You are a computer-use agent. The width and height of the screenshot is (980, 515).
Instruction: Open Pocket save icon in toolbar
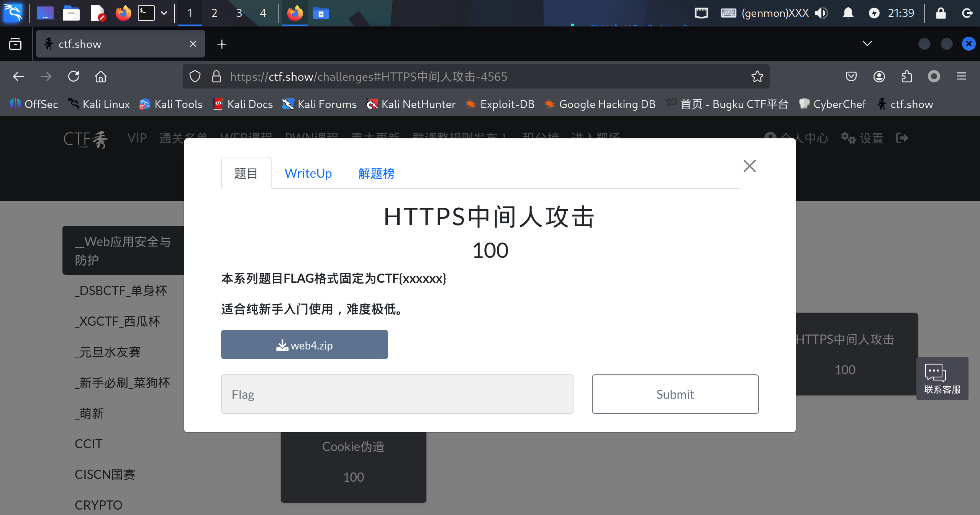pos(851,77)
